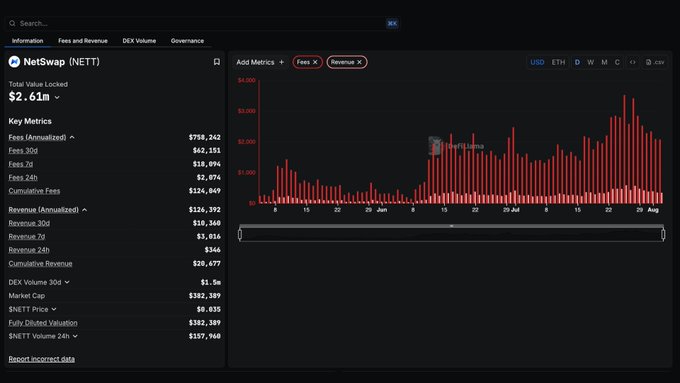Click the Jun x-axis label
This screenshot has height=383, width=680.
[x=382, y=210]
